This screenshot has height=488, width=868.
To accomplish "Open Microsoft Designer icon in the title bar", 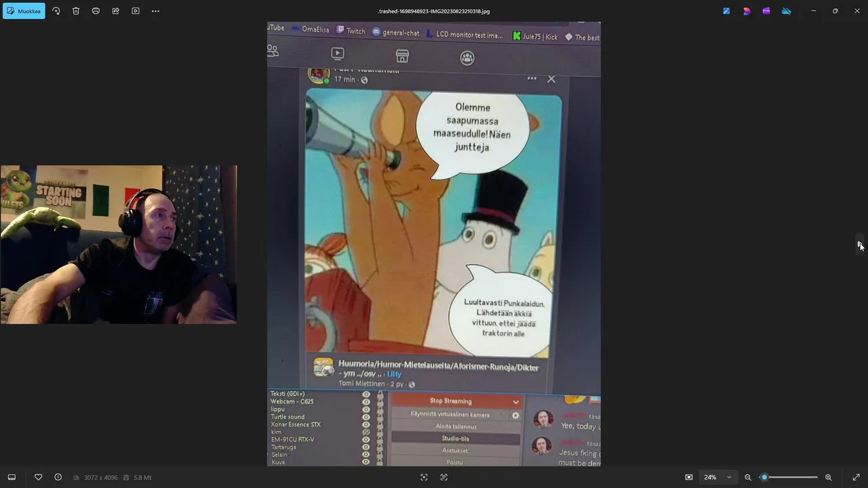I will pos(747,11).
